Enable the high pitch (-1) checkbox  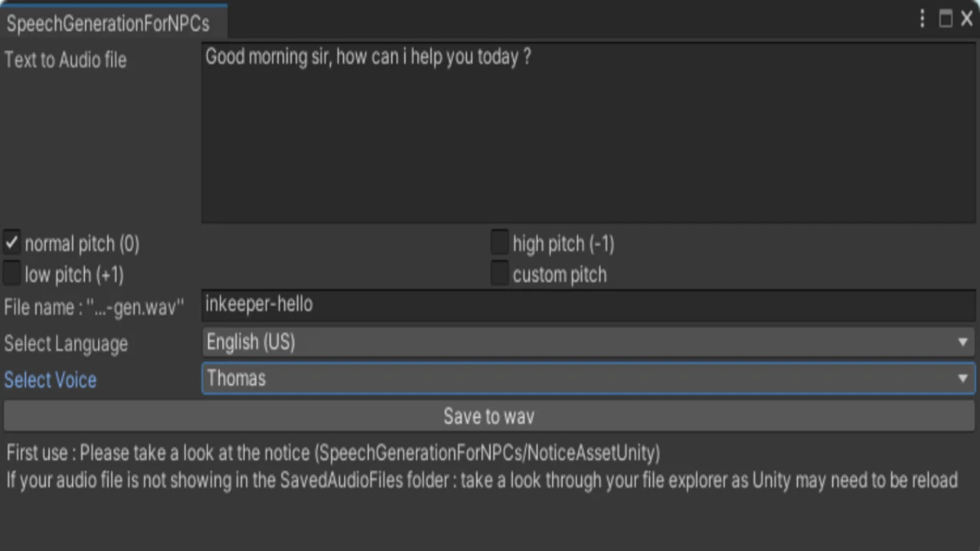(x=499, y=243)
